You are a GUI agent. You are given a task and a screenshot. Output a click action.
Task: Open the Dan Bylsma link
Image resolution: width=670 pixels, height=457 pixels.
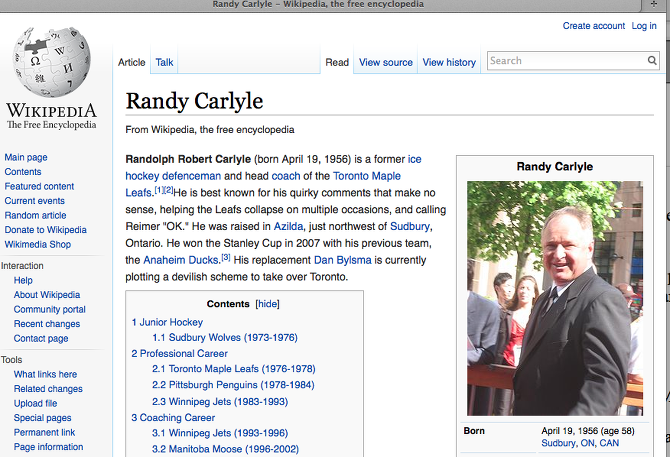coord(343,260)
